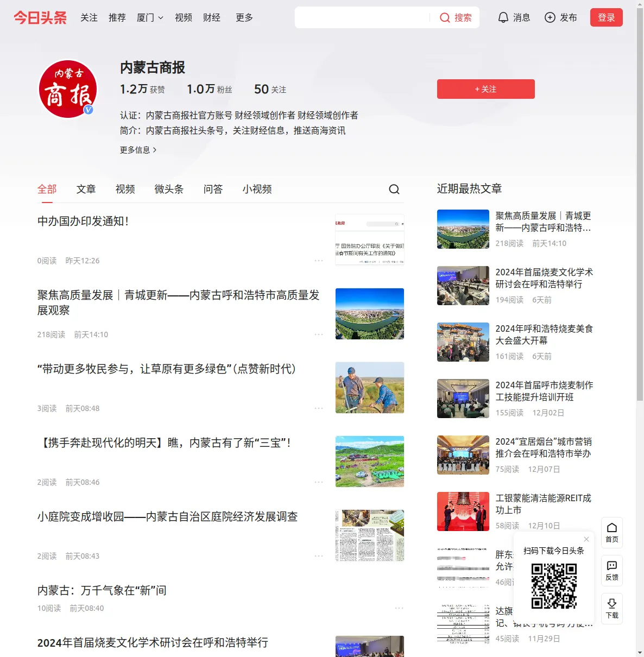Switch to the 小视频 tab
Screen dimensions: 644x657
257,189
